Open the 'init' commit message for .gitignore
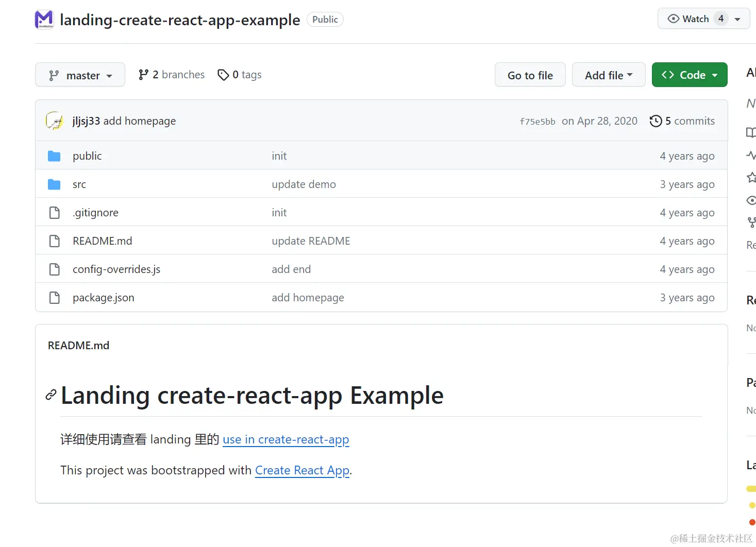 279,213
